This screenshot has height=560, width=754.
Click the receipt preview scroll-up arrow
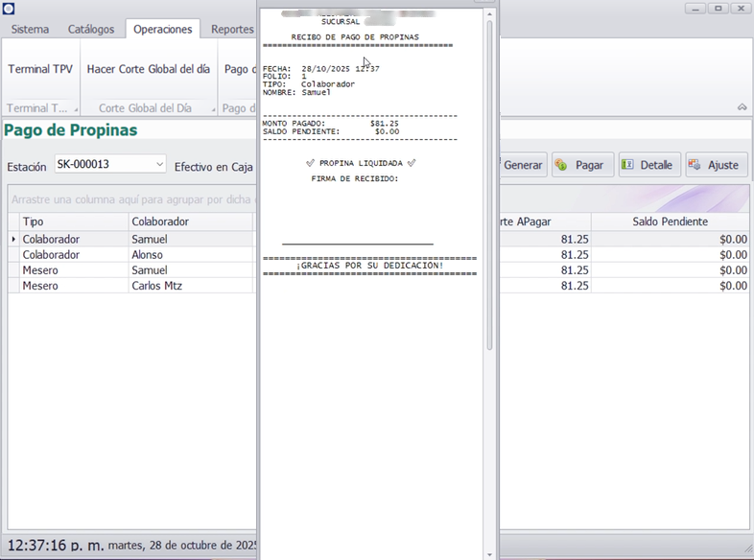point(490,13)
